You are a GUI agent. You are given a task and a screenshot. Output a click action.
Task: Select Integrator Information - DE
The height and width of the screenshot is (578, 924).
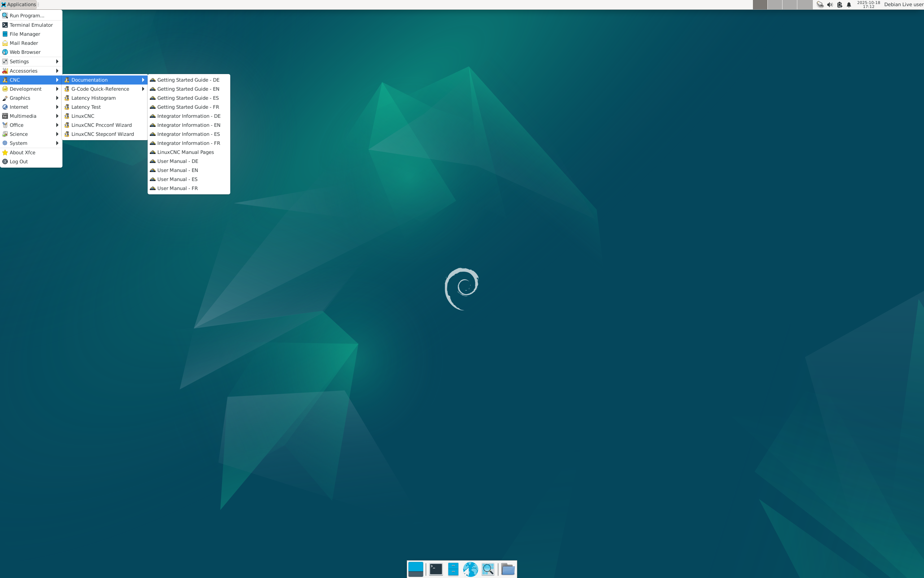tap(189, 116)
